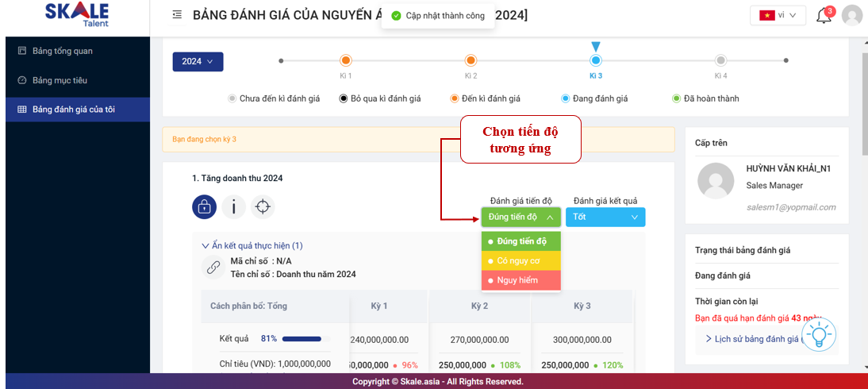This screenshot has width=868, height=389.
Task: Click the lock icon under Tăng doanh thu 2024
Action: 205,207
